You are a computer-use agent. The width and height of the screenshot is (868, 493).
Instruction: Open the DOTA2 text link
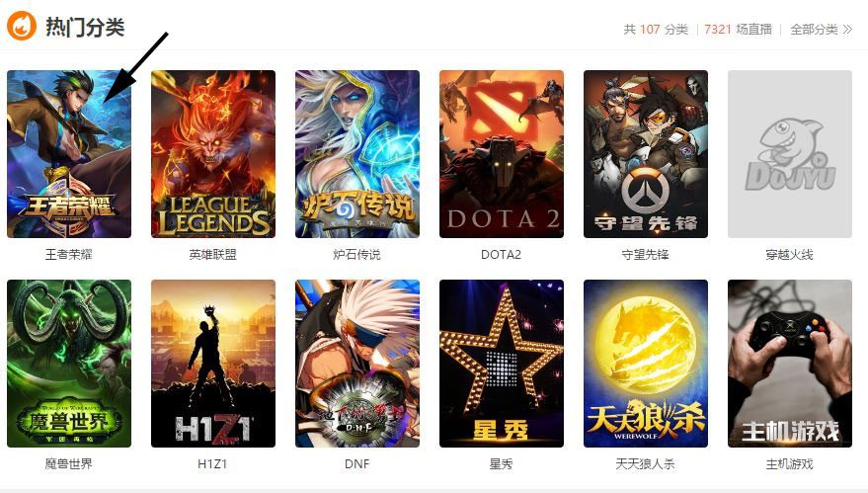(501, 254)
